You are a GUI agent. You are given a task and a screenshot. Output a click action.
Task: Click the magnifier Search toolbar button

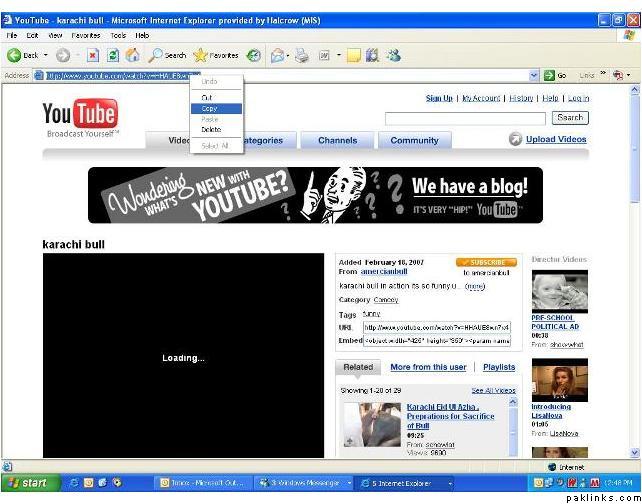[167, 55]
